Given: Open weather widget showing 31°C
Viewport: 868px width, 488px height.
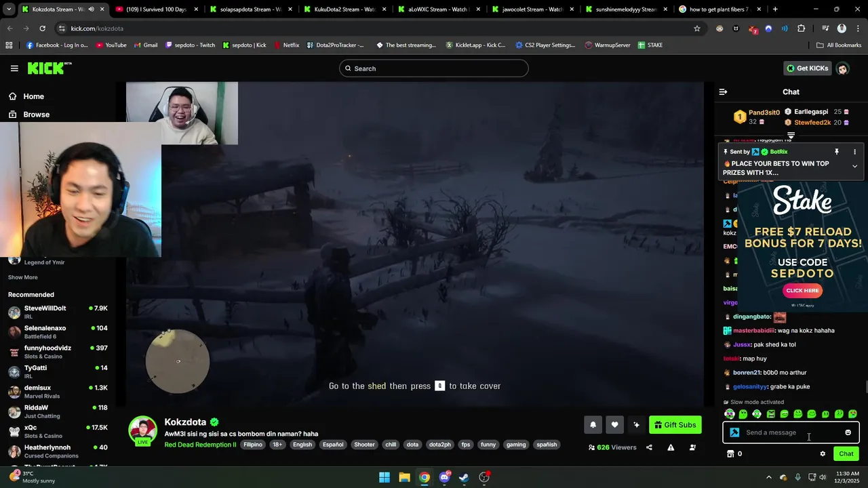Looking at the screenshot, I should 31,477.
